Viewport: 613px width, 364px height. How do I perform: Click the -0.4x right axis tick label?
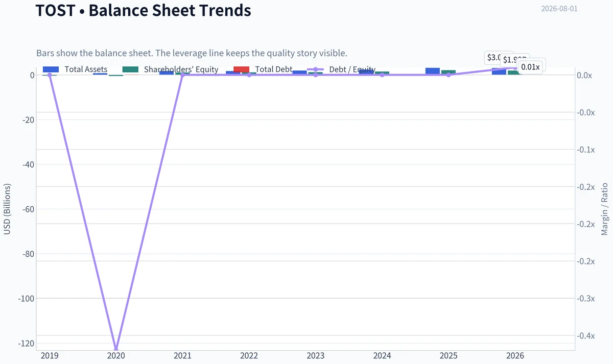[x=586, y=335]
